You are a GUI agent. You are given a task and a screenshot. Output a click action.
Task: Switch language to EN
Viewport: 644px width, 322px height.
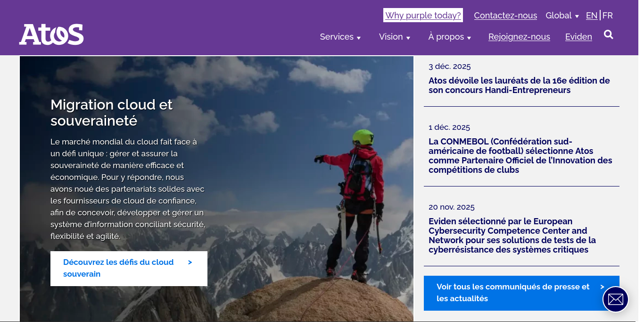coord(591,16)
